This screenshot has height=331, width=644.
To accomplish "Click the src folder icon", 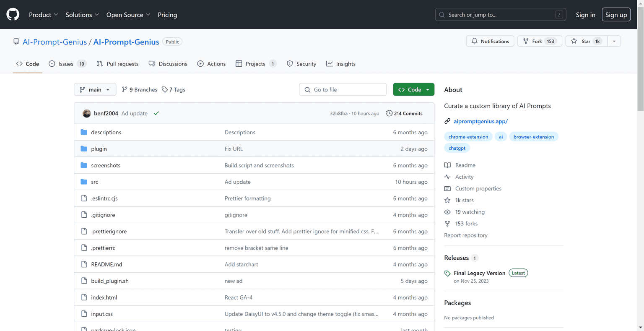I will (x=84, y=182).
